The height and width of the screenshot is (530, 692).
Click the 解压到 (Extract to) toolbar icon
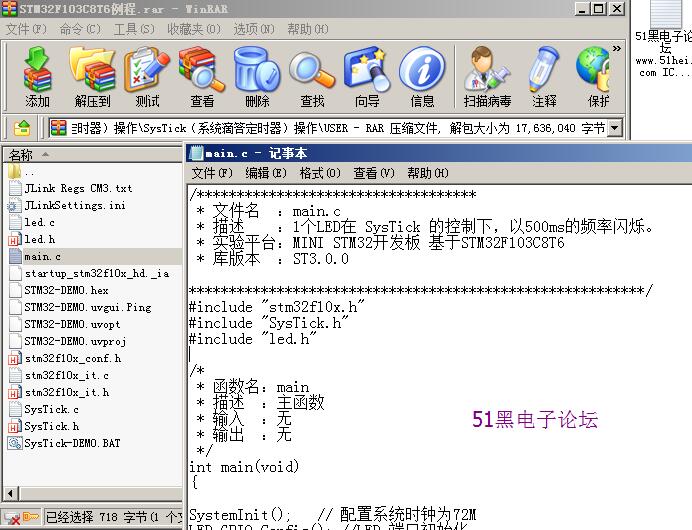(92, 77)
